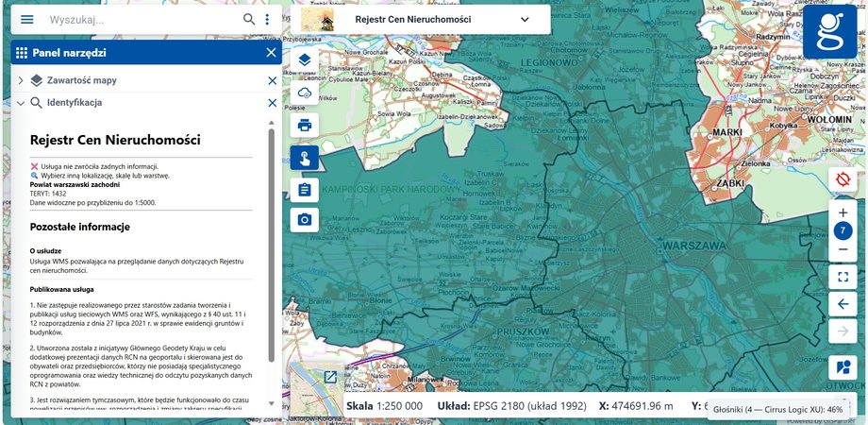This screenshot has height=425, width=868.
Task: Go back to previous map view
Action: coord(843,304)
